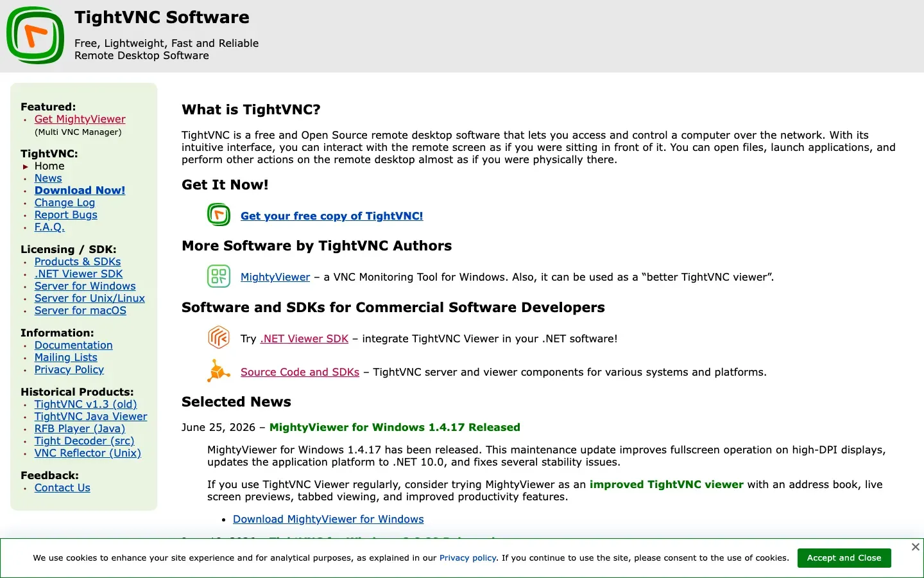This screenshot has height=578, width=924.
Task: Click the green TightVNC icon beside the free copy link
Action: click(x=219, y=215)
